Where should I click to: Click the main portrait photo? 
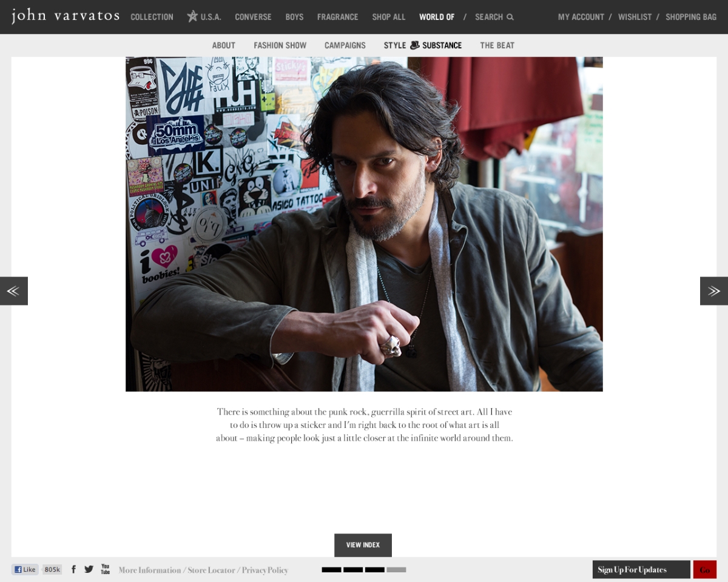click(x=364, y=224)
